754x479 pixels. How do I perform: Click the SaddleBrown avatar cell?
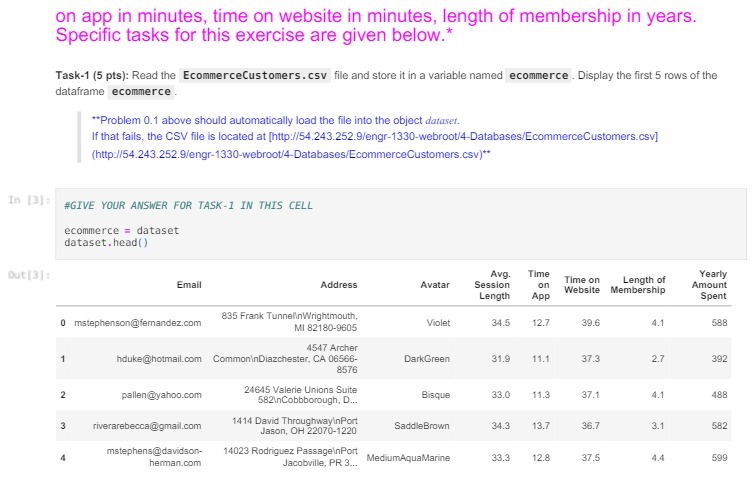[x=422, y=426]
